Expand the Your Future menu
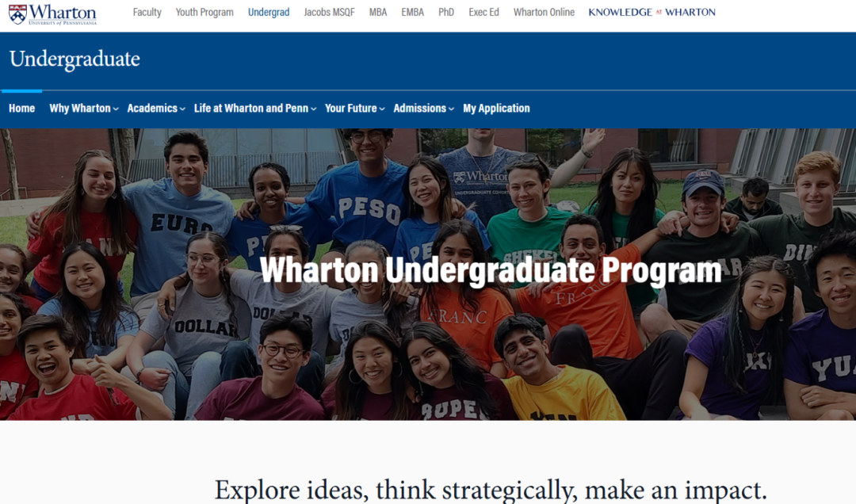 coord(355,108)
